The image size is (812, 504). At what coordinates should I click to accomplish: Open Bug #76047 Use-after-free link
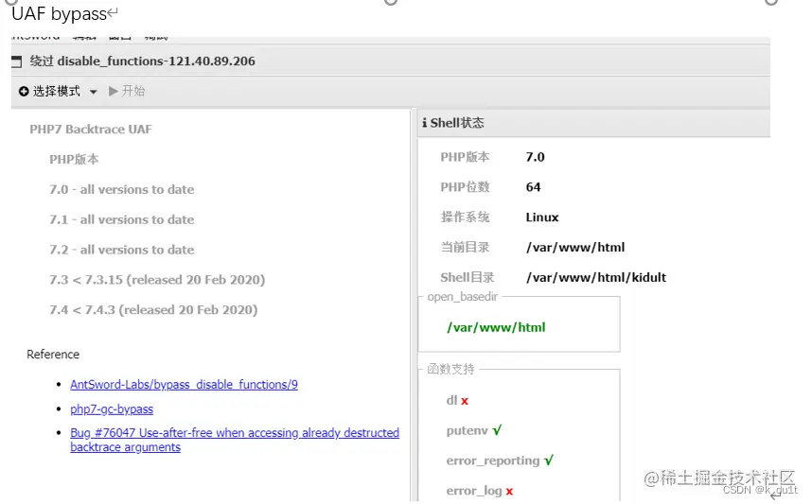[235, 440]
